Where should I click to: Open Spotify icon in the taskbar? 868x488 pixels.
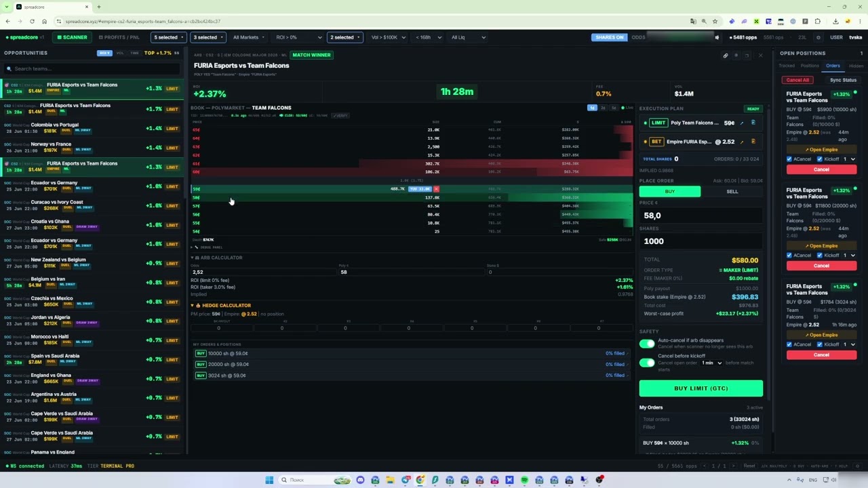click(524, 480)
